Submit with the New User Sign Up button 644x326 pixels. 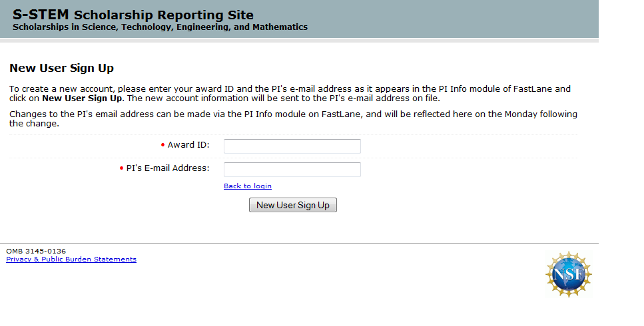pyautogui.click(x=293, y=205)
